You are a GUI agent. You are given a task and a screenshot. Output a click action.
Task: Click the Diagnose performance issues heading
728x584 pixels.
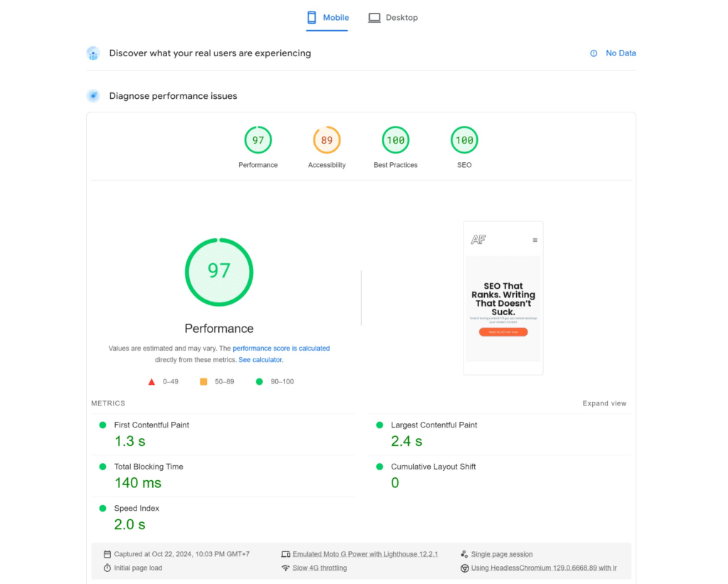pyautogui.click(x=173, y=96)
